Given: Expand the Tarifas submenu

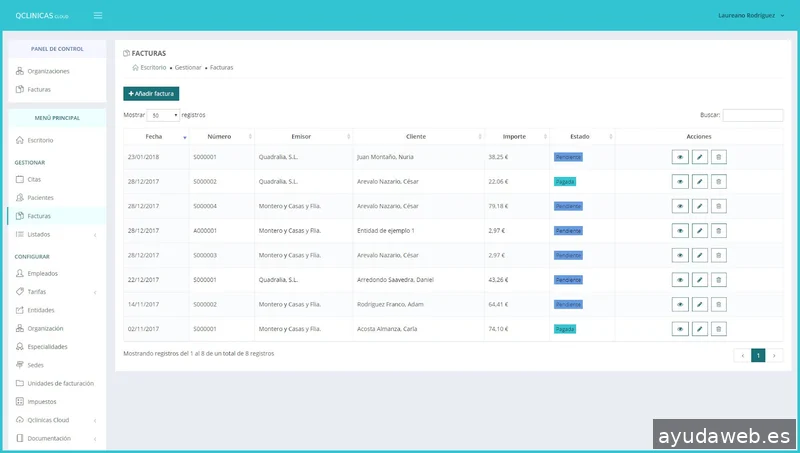Looking at the screenshot, I should click(57, 292).
